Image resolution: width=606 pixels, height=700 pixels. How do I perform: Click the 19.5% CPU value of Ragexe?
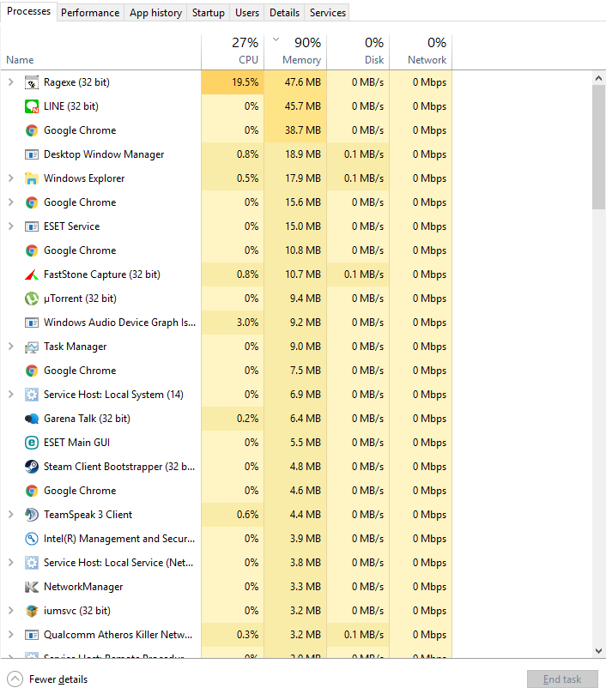coord(233,82)
